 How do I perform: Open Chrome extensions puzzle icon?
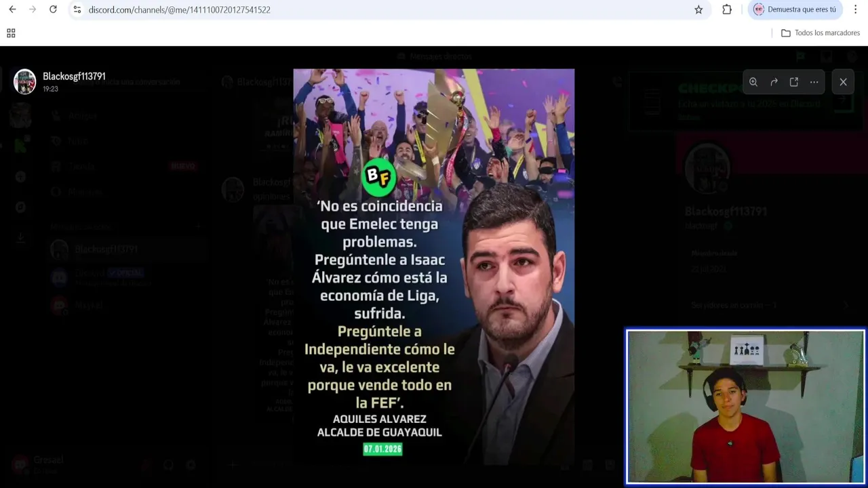pos(727,9)
